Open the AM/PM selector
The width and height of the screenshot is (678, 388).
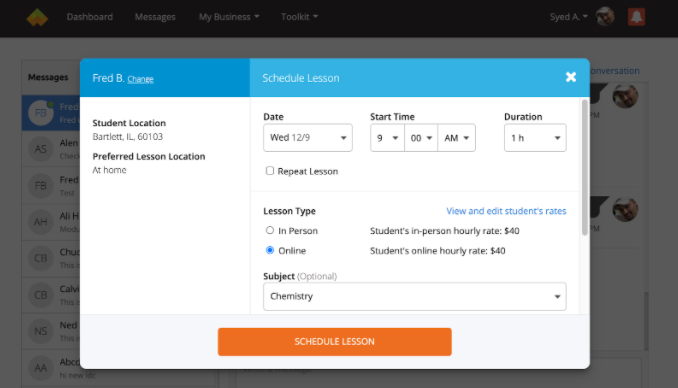[457, 138]
